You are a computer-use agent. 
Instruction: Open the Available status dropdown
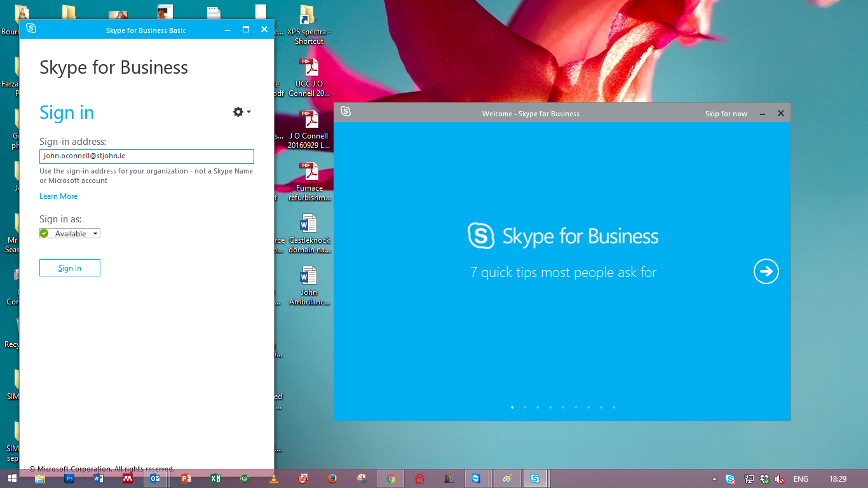(70, 233)
